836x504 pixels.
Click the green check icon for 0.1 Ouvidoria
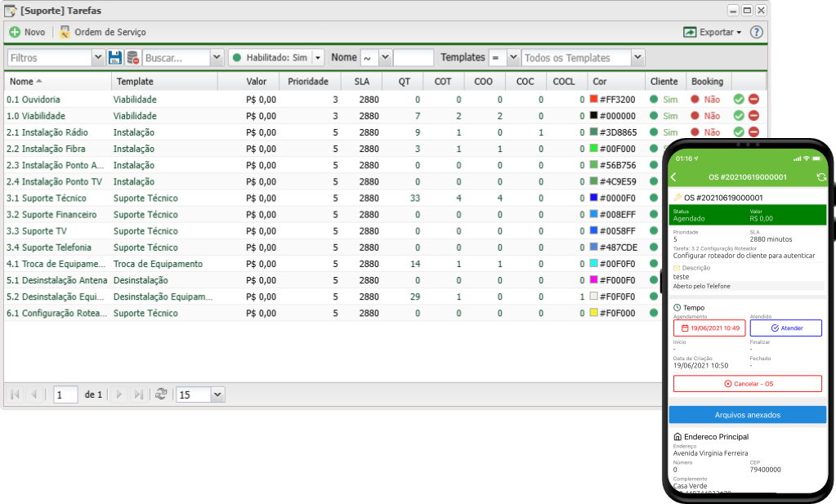[x=739, y=100]
